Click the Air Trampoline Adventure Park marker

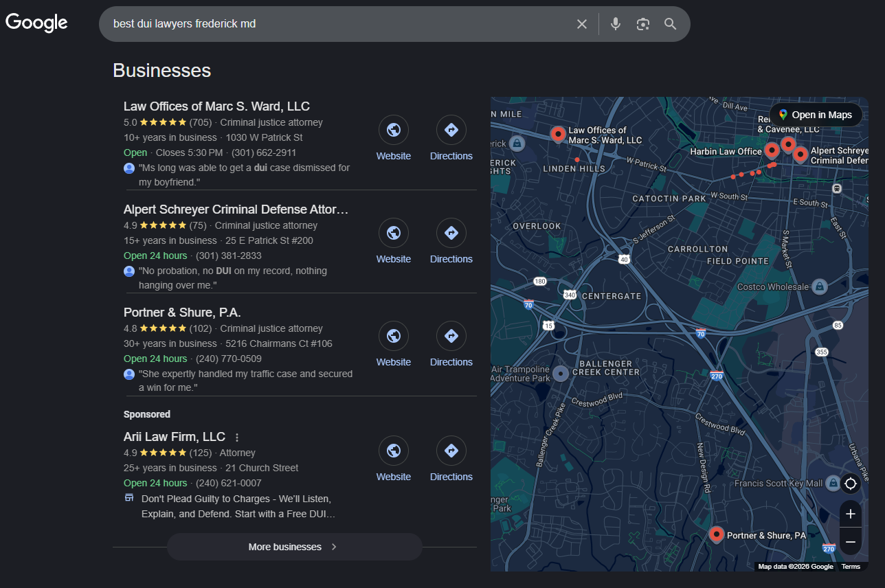(561, 373)
